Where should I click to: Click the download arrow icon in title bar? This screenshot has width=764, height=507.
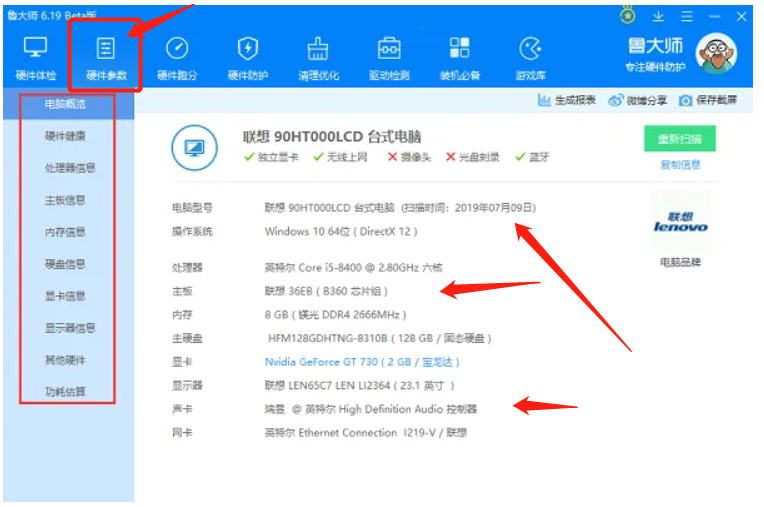pyautogui.click(x=658, y=16)
